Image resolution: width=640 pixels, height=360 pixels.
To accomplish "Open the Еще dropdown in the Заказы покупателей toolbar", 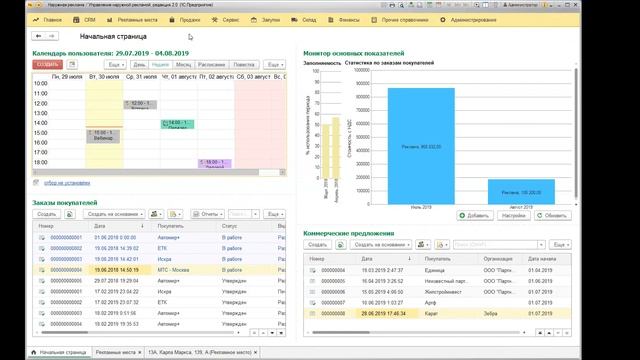I will pos(274,214).
